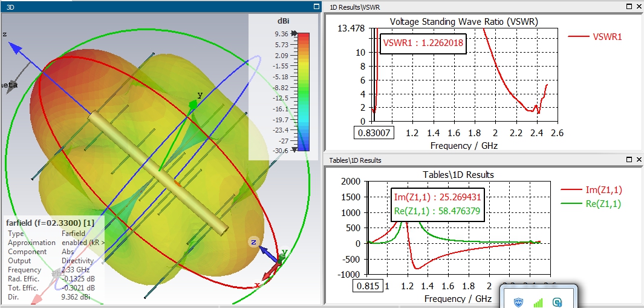Select the VSWR1 marker value box
The width and height of the screenshot is (644, 308).
[423, 42]
